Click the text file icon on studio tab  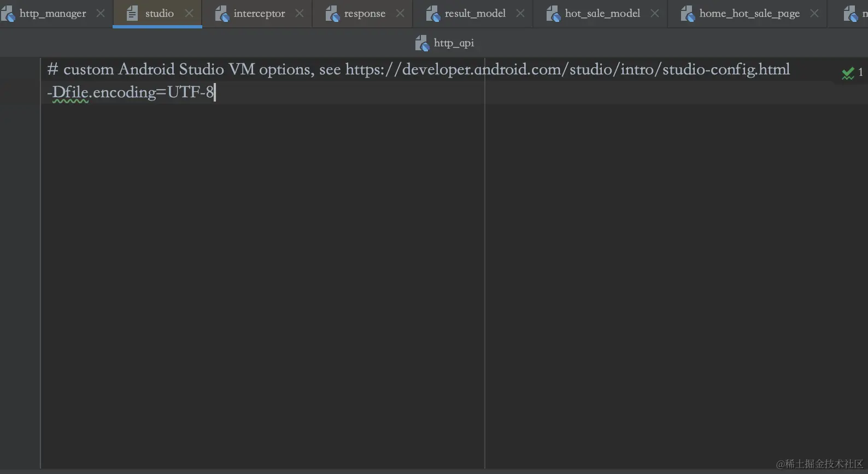[132, 13]
